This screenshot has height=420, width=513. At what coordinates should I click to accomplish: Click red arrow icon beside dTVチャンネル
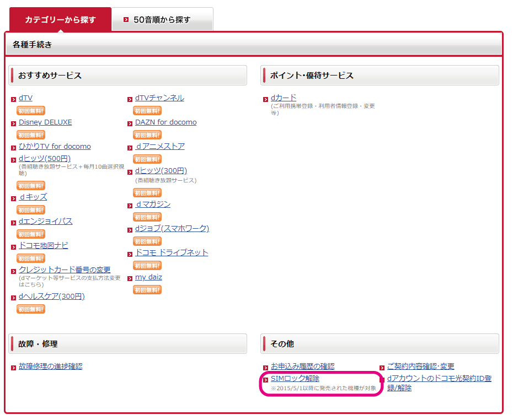pos(130,99)
